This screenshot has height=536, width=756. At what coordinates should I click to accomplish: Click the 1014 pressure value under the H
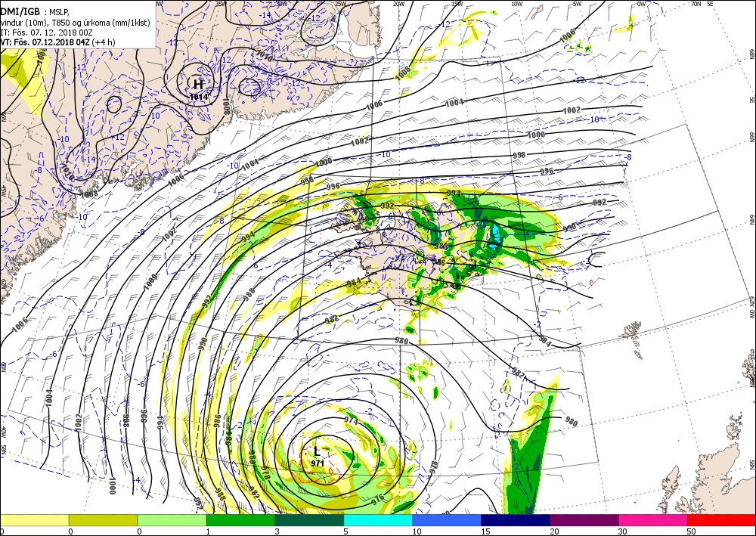pyautogui.click(x=199, y=97)
